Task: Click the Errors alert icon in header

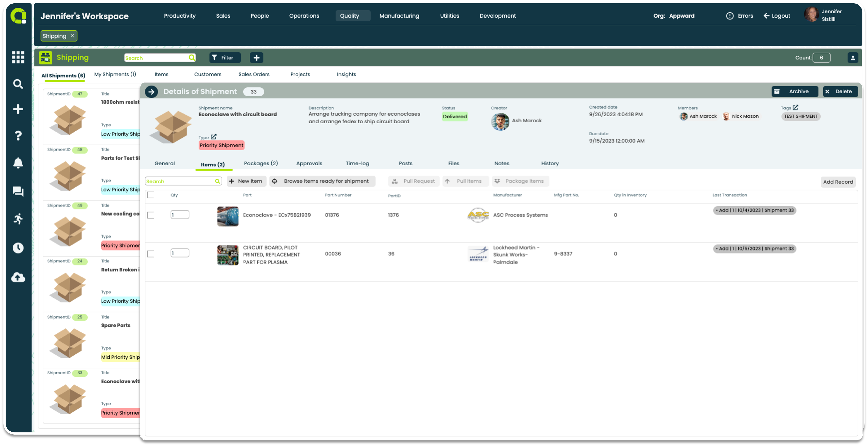Action: click(x=730, y=16)
